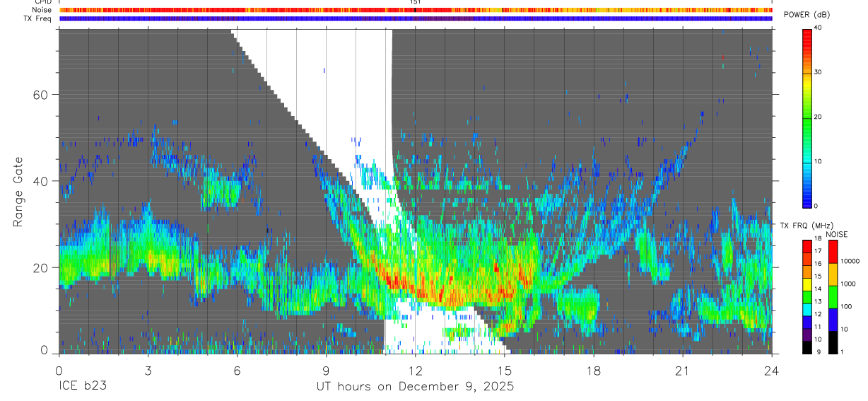Click the cyan 12-13 MHz swatch

pyautogui.click(x=807, y=310)
